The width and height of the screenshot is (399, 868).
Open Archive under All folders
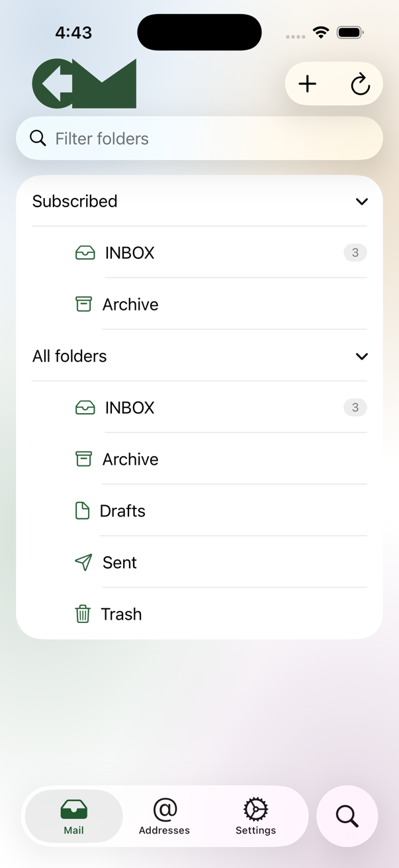click(199, 459)
